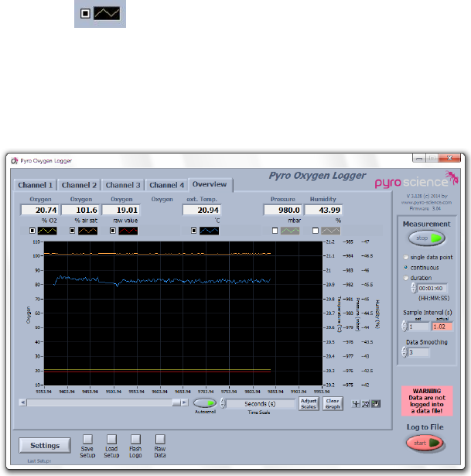This screenshot has width=471, height=476.
Task: Click the Flash Logo button
Action: click(x=135, y=439)
